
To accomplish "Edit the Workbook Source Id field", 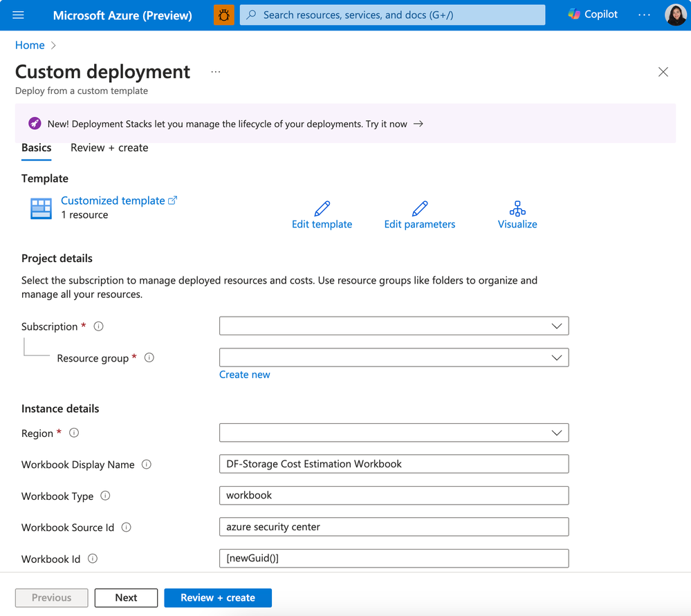I will [x=394, y=527].
